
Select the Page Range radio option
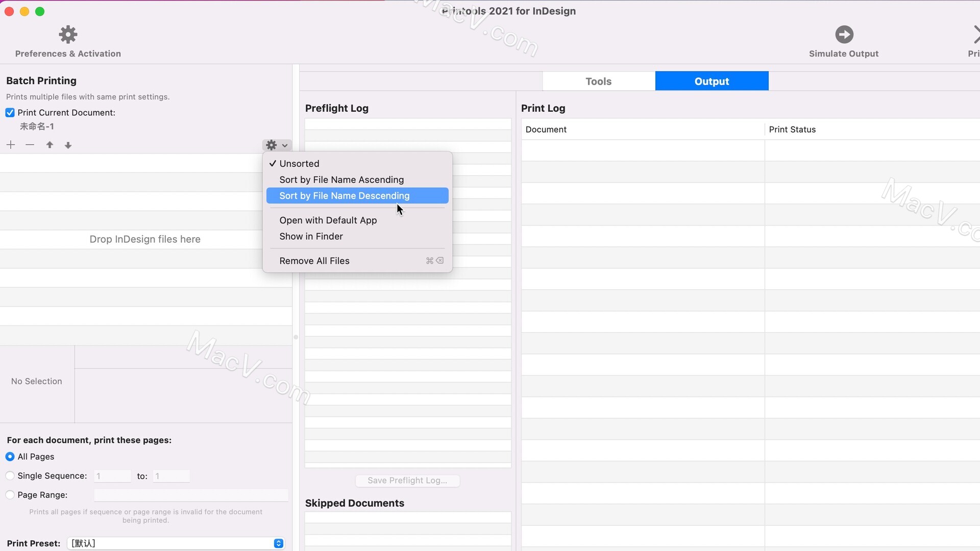click(10, 495)
